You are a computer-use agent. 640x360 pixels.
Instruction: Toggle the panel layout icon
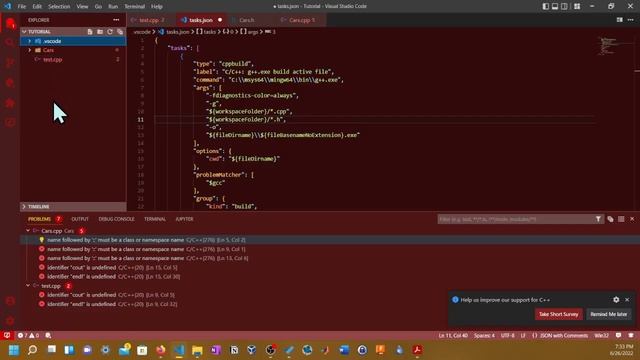pos(555,6)
